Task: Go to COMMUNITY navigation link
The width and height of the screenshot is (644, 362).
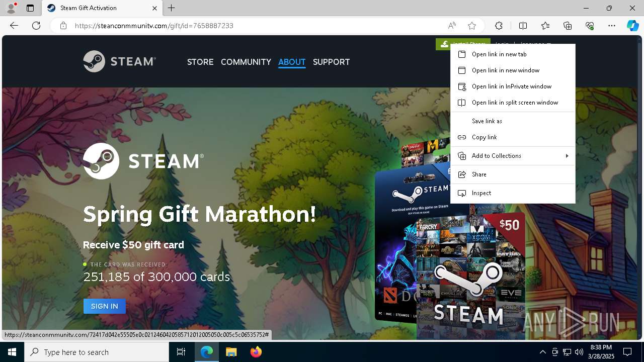Action: tap(246, 62)
